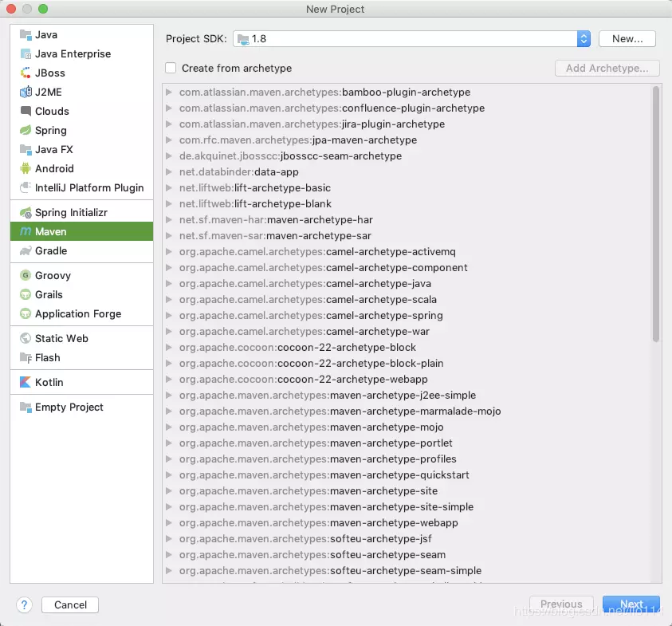Click the Java FX icon
The image size is (672, 626).
pyautogui.click(x=26, y=150)
